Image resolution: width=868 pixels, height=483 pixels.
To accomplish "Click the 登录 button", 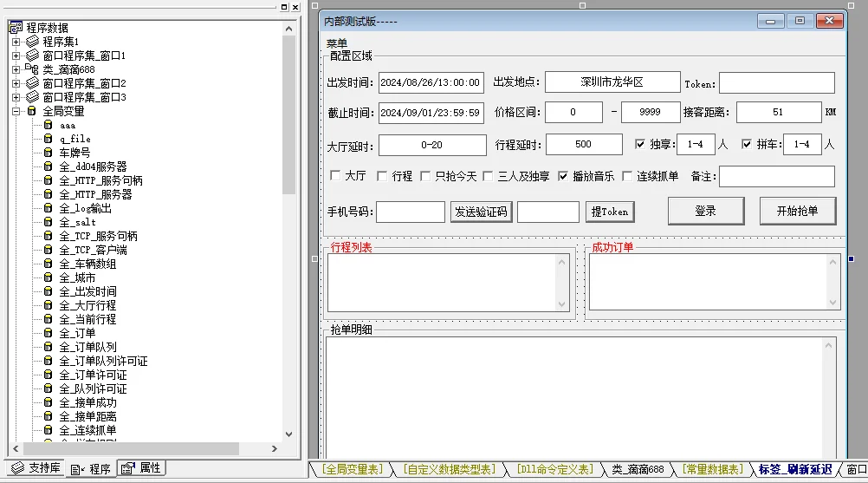I will pos(706,211).
